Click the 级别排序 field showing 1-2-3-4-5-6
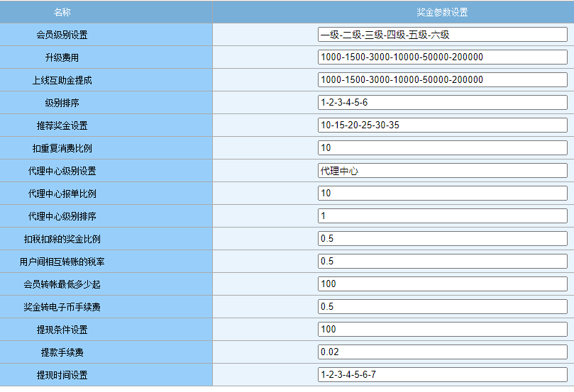 pyautogui.click(x=443, y=103)
